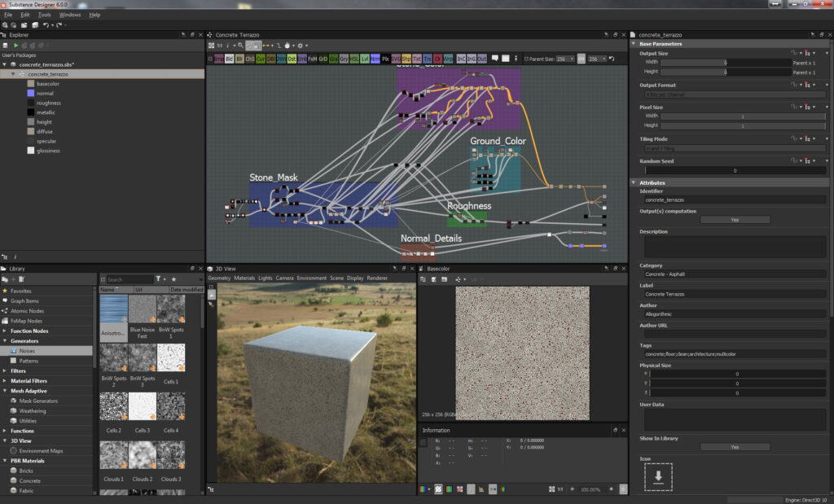Viewport: 834px width, 504px height.
Task: Add a comment with the speech bubble icon
Action: point(494,58)
